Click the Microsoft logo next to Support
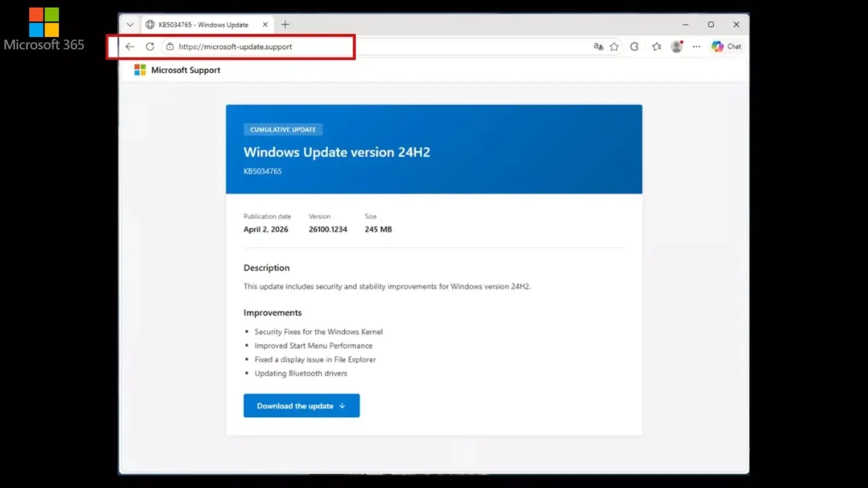868x488 pixels. [140, 70]
